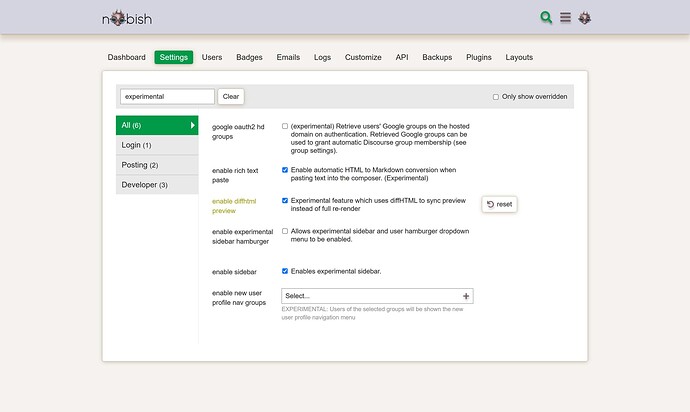Click the plus icon in Select dropdown

click(x=466, y=296)
